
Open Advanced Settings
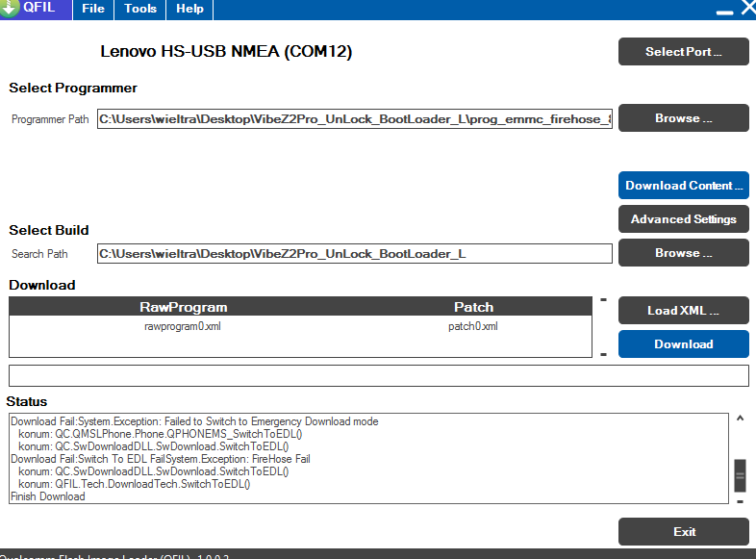(683, 219)
